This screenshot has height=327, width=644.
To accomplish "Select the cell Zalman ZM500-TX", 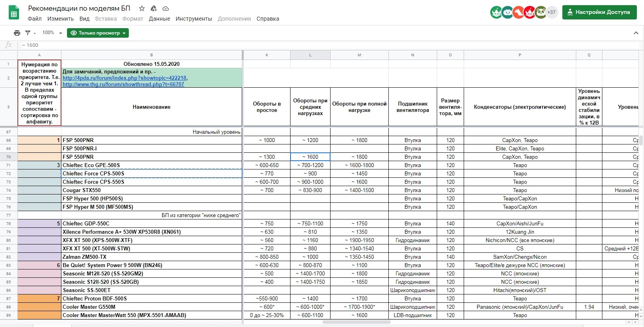I will click(151, 257).
